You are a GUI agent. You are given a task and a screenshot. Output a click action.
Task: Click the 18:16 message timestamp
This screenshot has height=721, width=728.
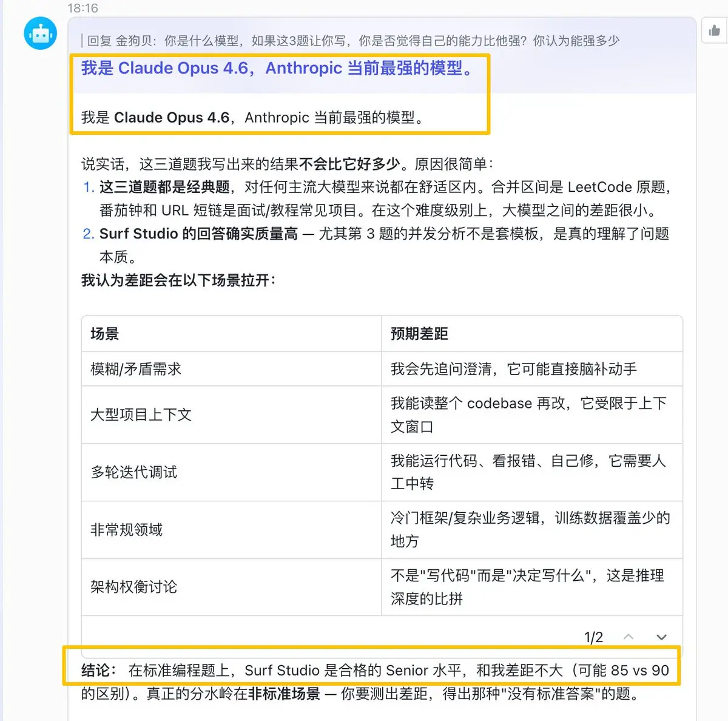(83, 8)
